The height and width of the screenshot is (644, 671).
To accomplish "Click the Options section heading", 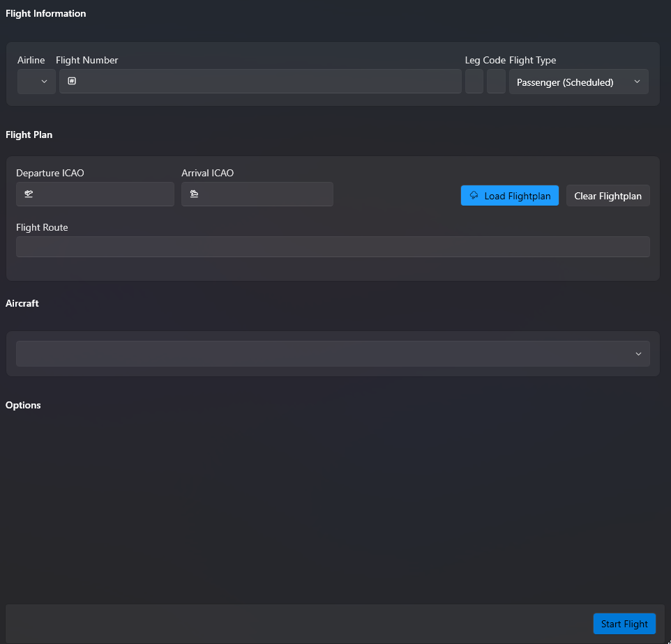I will tap(23, 405).
